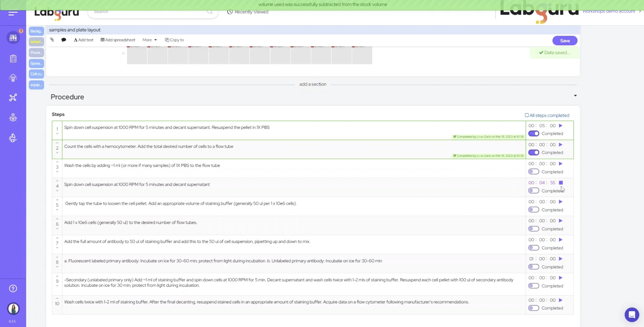Open the help question mark icon
Viewport: 644px width, 327px height.
point(13,289)
